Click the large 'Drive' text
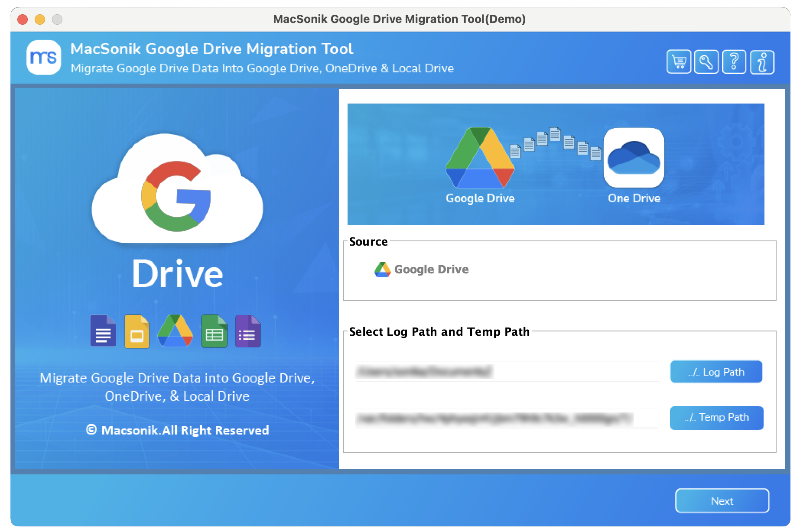 click(177, 274)
